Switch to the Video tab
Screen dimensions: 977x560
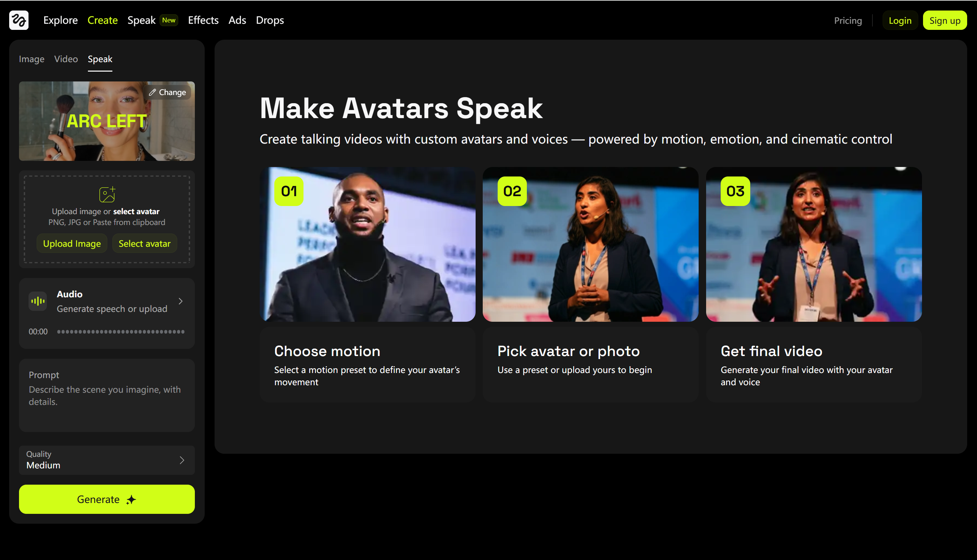pos(66,59)
